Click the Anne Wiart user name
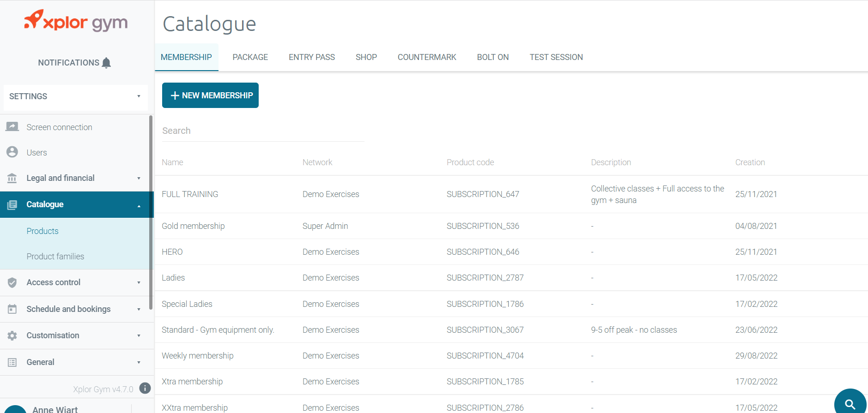Screen dimensions: 868x413 coord(55,409)
